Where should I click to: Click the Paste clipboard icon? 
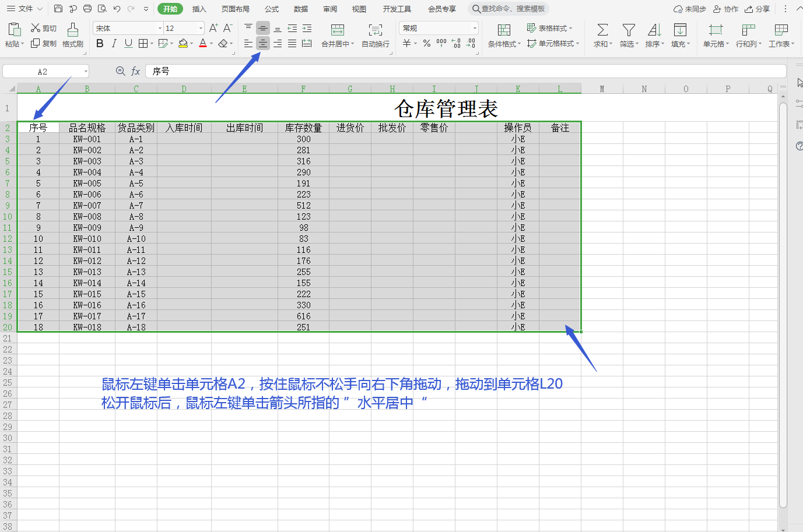point(15,30)
